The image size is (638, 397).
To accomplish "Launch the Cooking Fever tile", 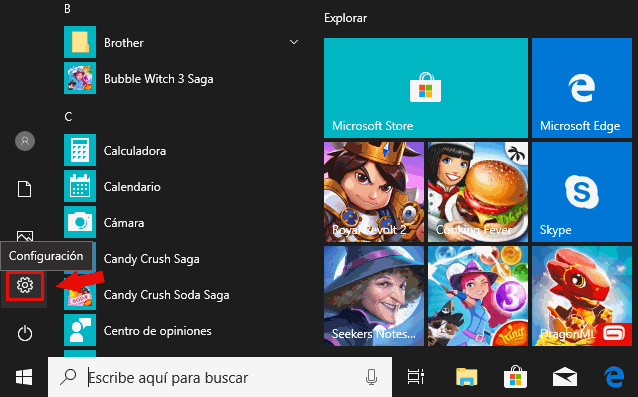I will point(478,192).
